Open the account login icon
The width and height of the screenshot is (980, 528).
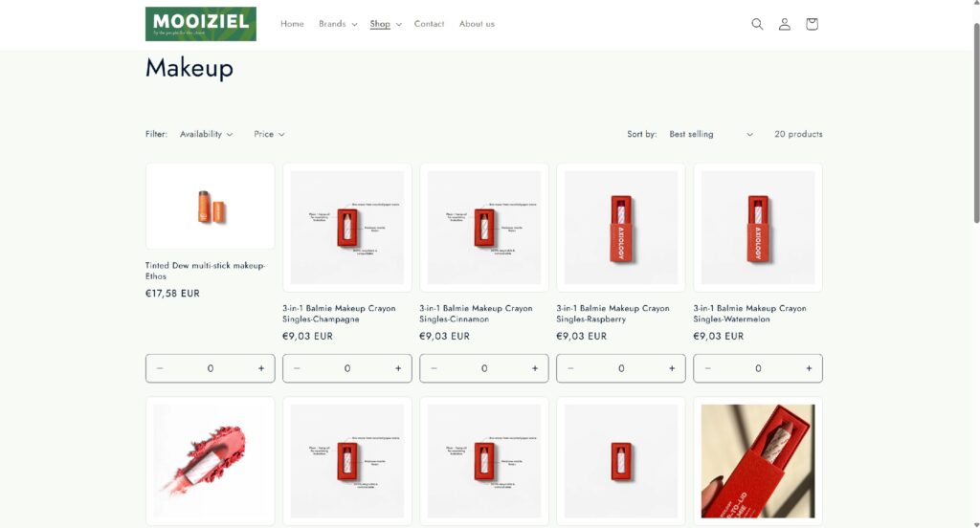click(x=785, y=24)
